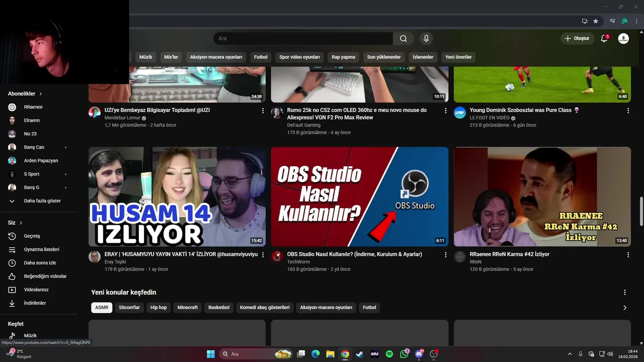
Task: Open options for UZI'ye Bembeyaz Bilgisayar video
Action: click(x=263, y=111)
